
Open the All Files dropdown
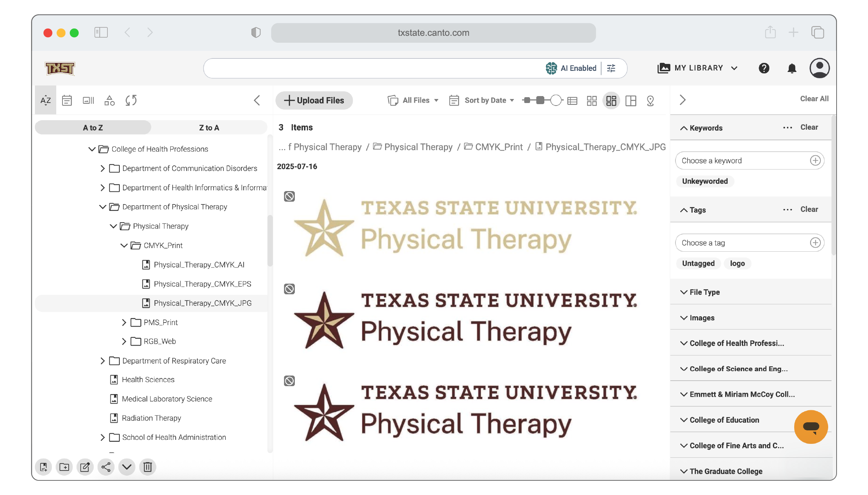[413, 100]
